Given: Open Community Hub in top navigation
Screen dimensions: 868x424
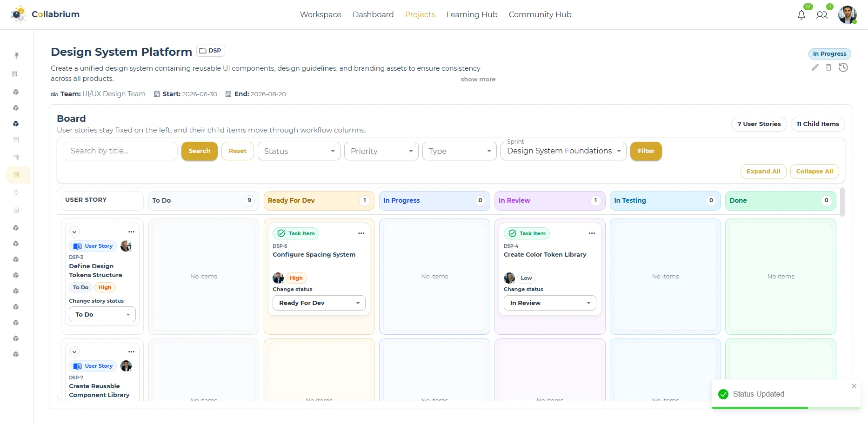Looking at the screenshot, I should click(x=540, y=14).
